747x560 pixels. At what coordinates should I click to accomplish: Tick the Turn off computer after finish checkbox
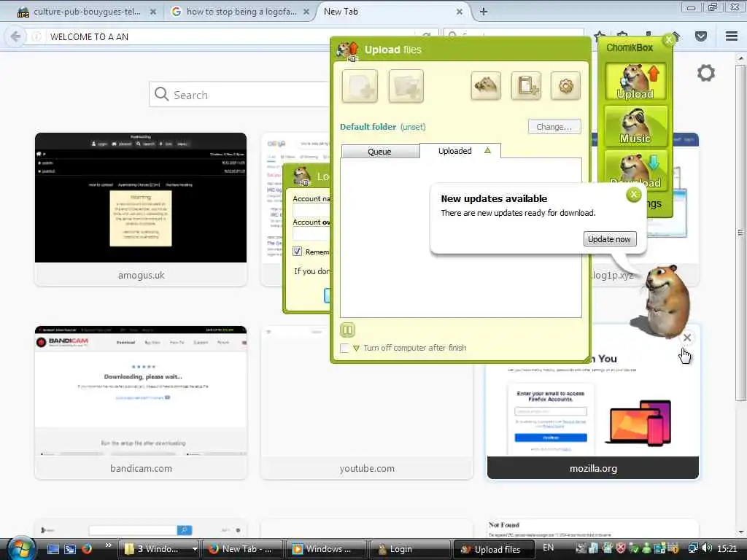pyautogui.click(x=344, y=348)
